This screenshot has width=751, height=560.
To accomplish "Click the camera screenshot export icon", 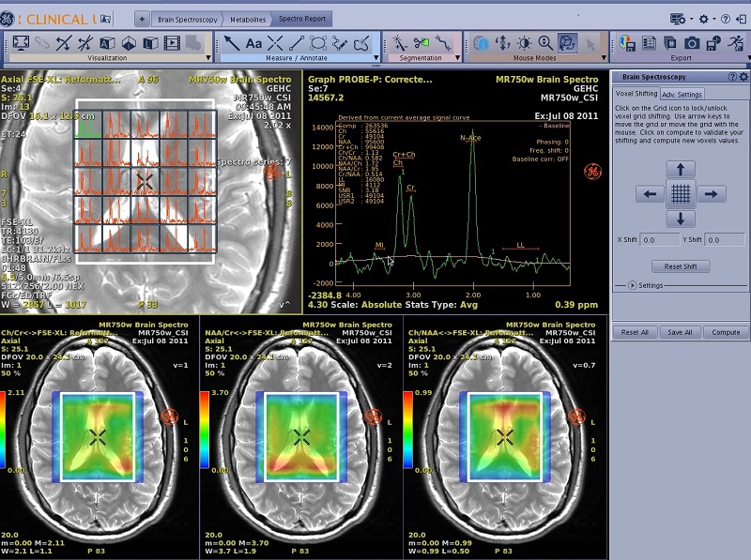I will point(692,43).
